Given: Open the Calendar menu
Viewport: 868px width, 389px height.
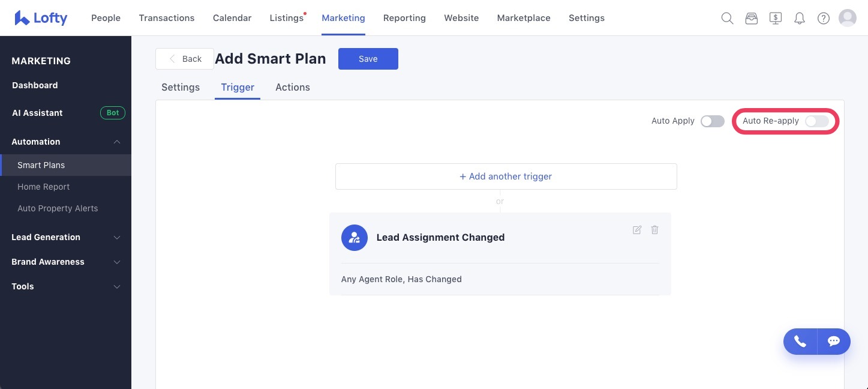Looking at the screenshot, I should 232,18.
